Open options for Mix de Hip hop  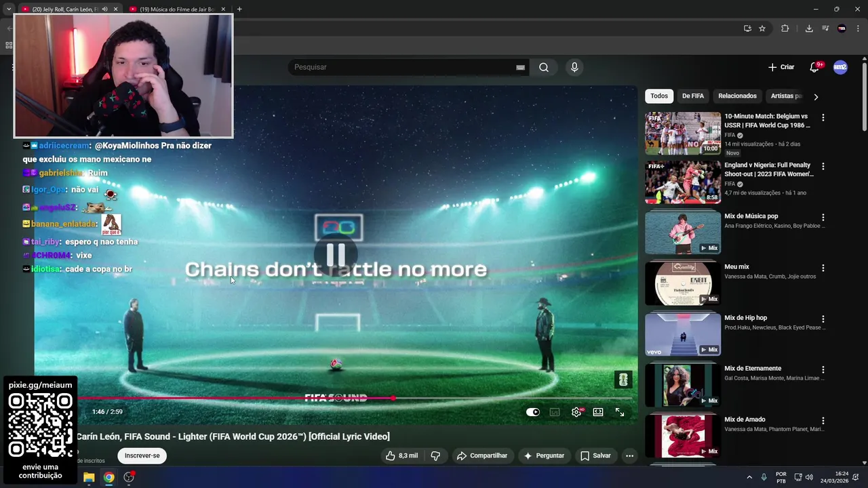[823, 319]
